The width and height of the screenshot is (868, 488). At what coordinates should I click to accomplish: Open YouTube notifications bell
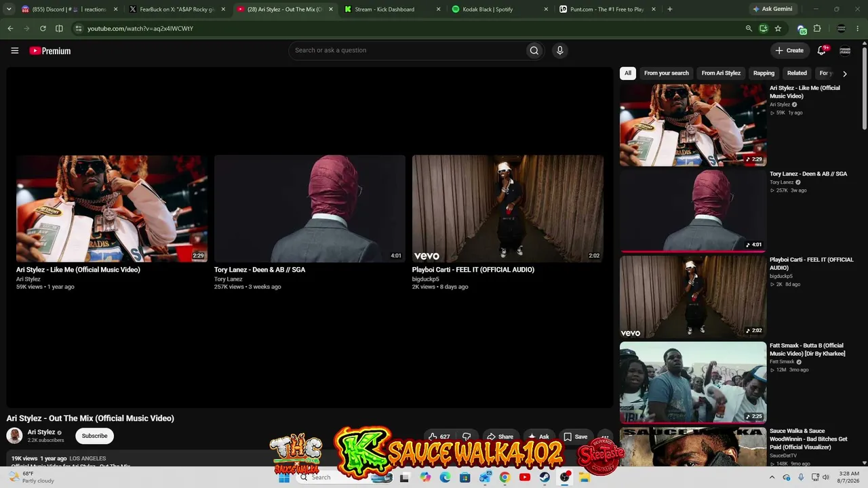click(x=822, y=50)
